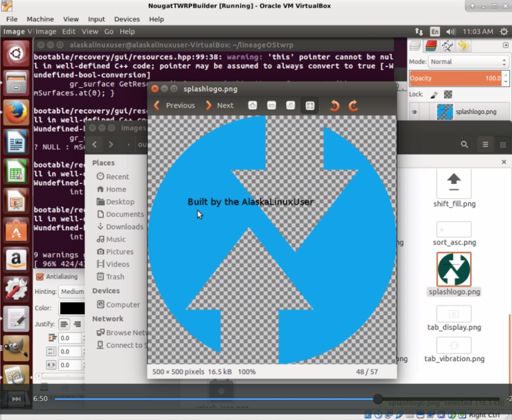The width and height of the screenshot is (512, 420).
Task: Open the GIMP Channels tab icon
Action: tap(431, 45)
